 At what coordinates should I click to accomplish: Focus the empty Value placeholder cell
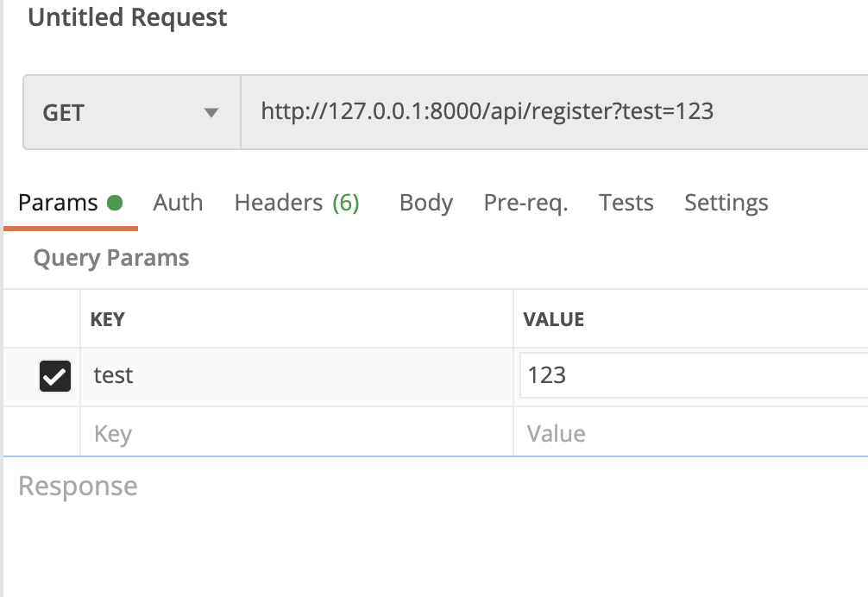pos(690,432)
